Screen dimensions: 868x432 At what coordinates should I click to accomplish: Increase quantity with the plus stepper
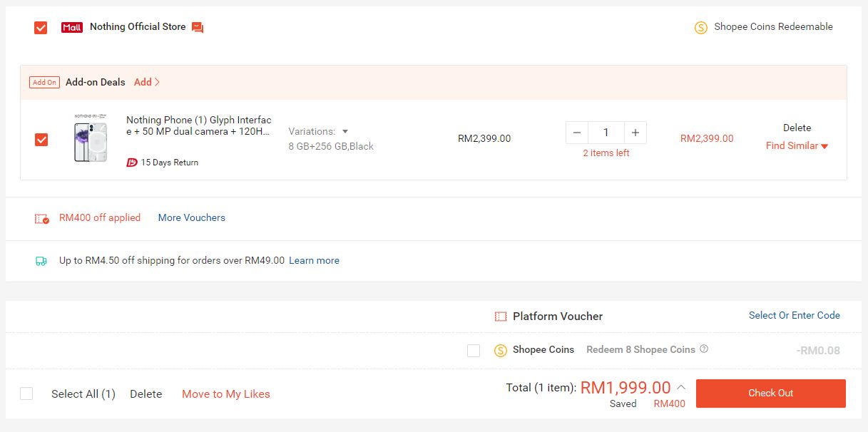tap(635, 132)
